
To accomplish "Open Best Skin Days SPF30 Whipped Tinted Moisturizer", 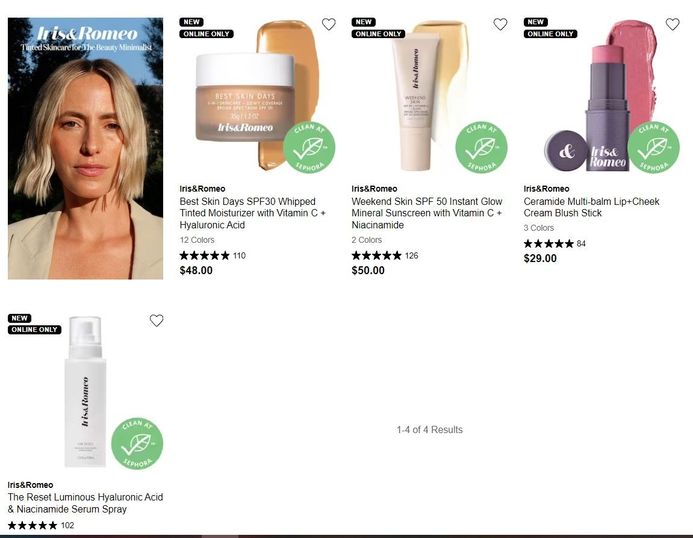I will [x=252, y=213].
